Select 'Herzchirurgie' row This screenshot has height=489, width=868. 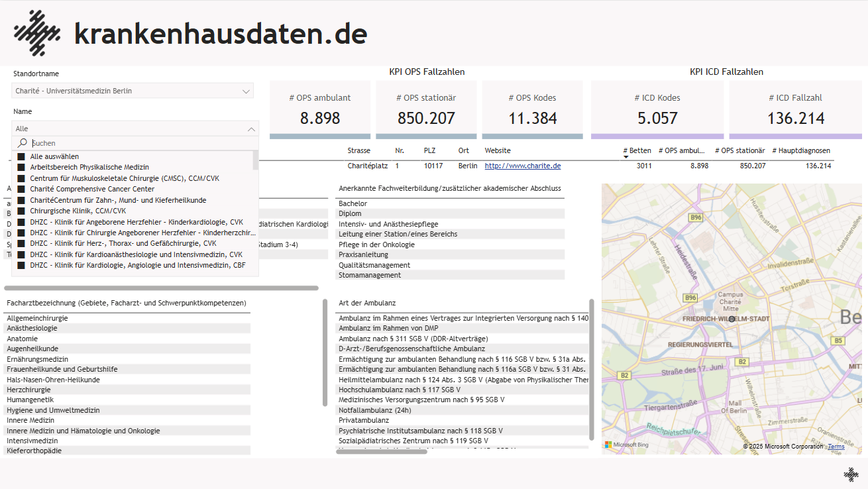pos(127,390)
